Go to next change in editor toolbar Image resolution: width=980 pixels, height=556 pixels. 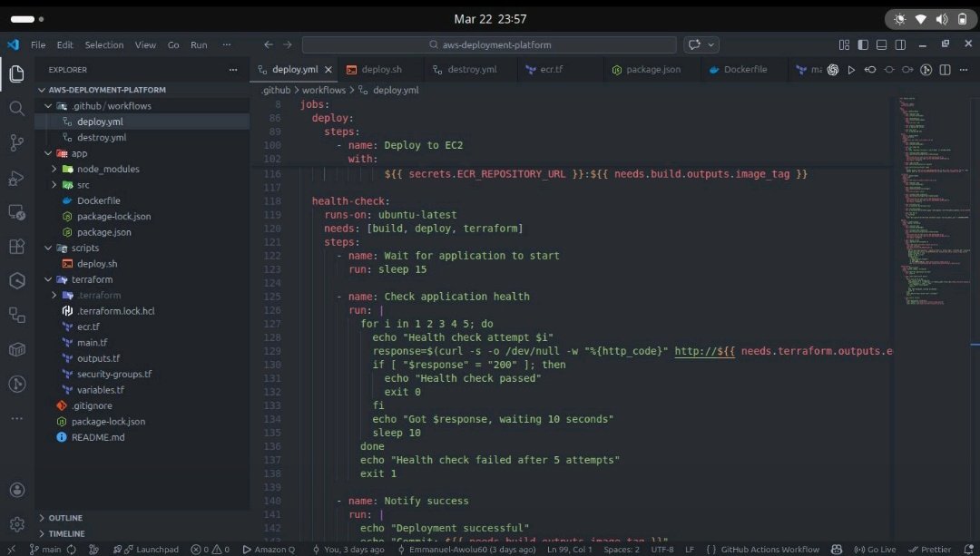(x=907, y=70)
